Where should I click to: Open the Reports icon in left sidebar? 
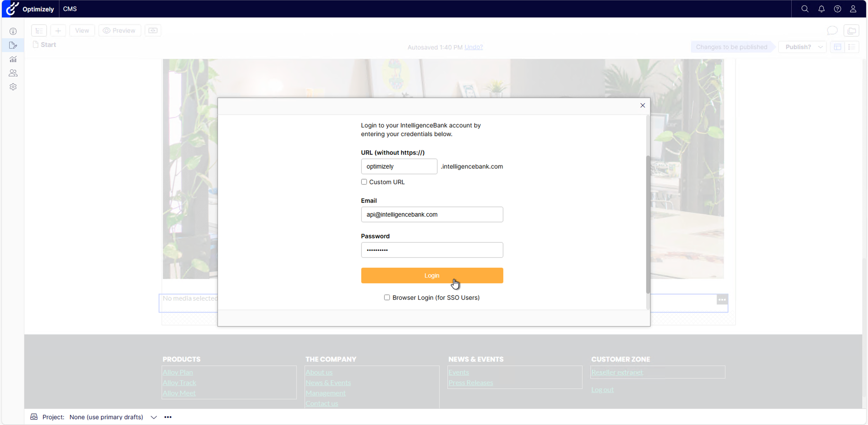[13, 59]
